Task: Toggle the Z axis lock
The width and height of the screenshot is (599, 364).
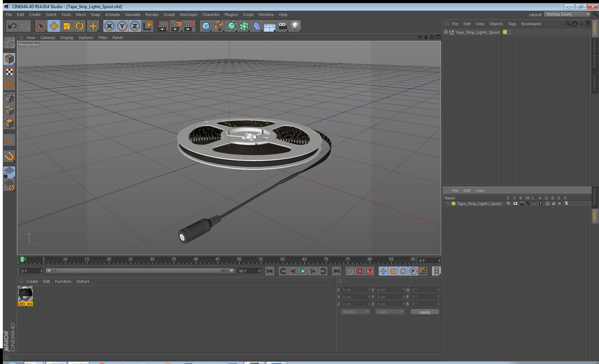Action: [135, 26]
